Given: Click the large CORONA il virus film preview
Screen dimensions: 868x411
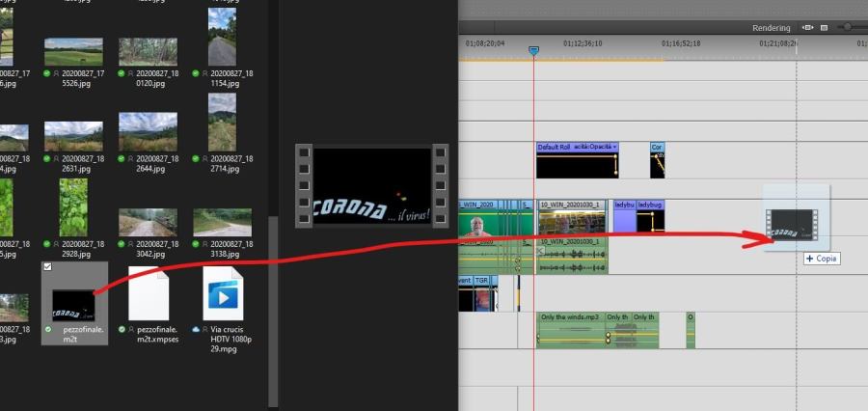Looking at the screenshot, I should (372, 185).
